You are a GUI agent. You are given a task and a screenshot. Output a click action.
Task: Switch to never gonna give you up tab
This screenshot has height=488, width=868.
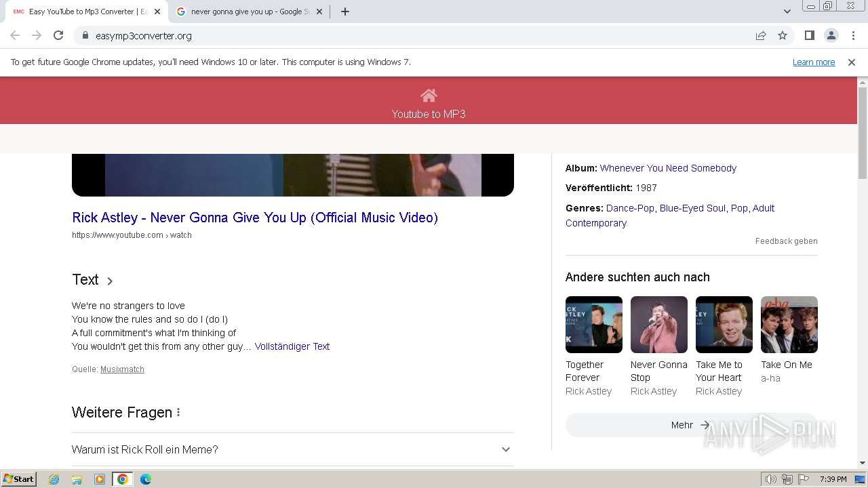249,12
